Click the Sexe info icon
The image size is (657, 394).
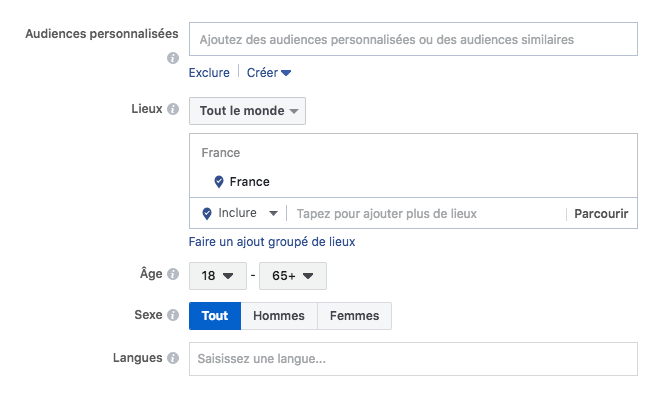coord(173,315)
